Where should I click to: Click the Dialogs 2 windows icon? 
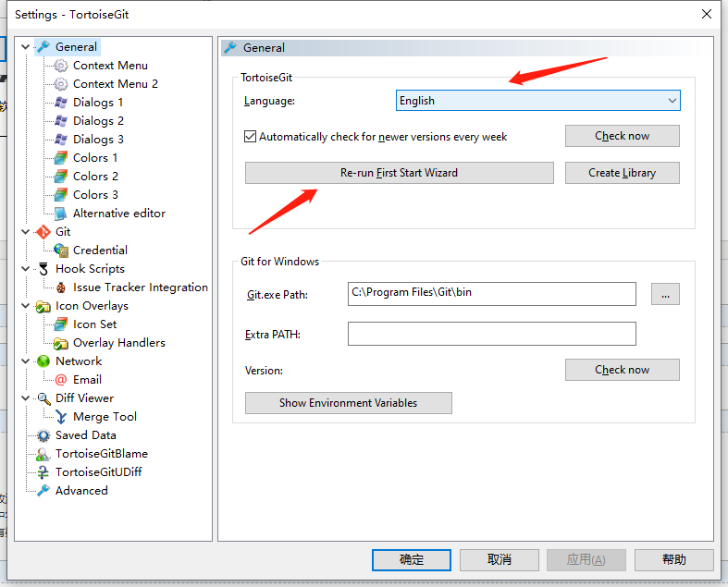pos(61,121)
